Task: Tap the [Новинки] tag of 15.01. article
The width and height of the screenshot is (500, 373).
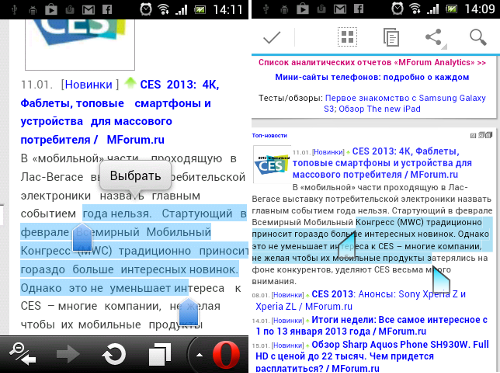Action: pos(288,346)
